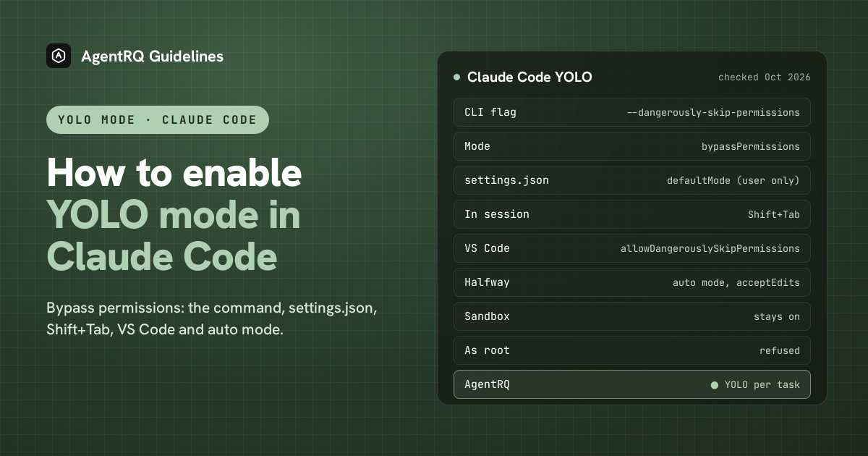The image size is (868, 456).
Task: Click the 'allowDangerouslySkipPermissions' value
Action: pyautogui.click(x=710, y=248)
